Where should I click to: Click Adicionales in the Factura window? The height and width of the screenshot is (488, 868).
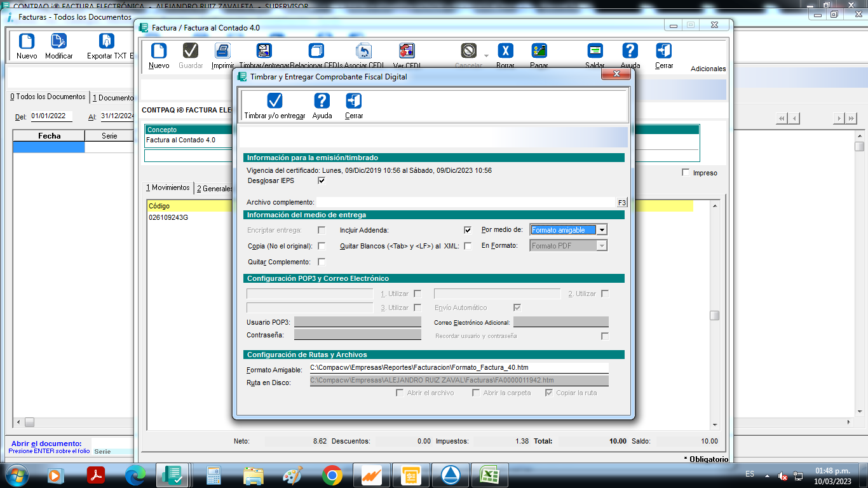coord(708,69)
